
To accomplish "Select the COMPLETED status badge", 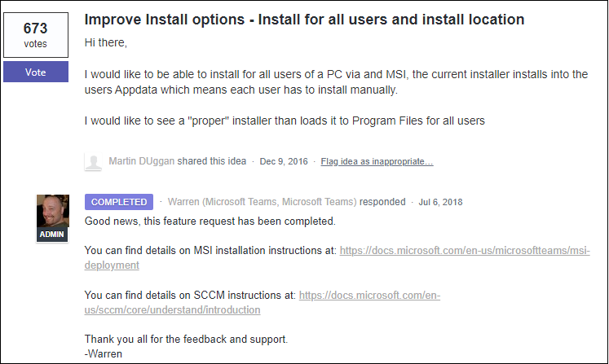I will 119,202.
